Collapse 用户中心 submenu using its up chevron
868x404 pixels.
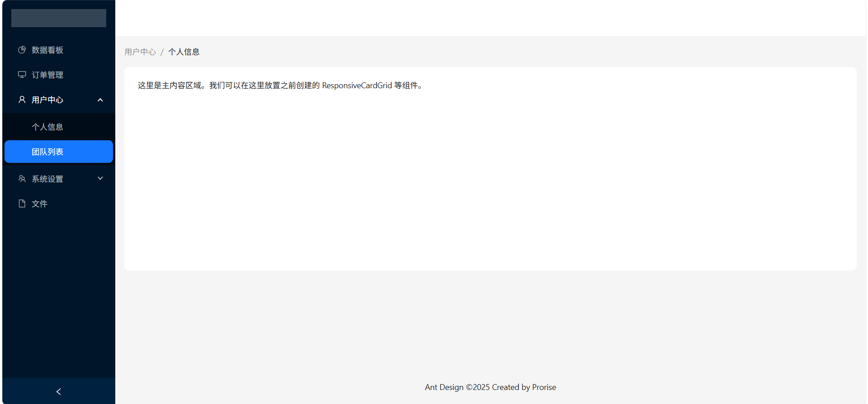[100, 100]
